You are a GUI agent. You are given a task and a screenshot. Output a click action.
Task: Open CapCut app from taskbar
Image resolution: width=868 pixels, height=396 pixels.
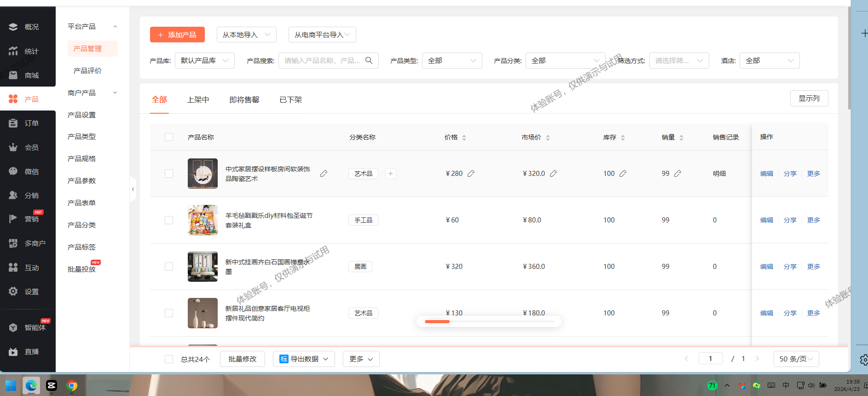pyautogui.click(x=52, y=385)
